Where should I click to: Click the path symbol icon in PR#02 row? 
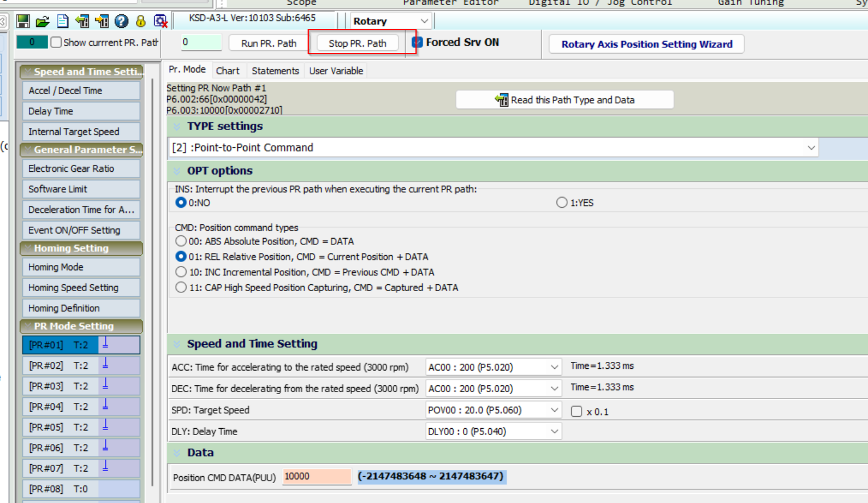[x=106, y=364]
